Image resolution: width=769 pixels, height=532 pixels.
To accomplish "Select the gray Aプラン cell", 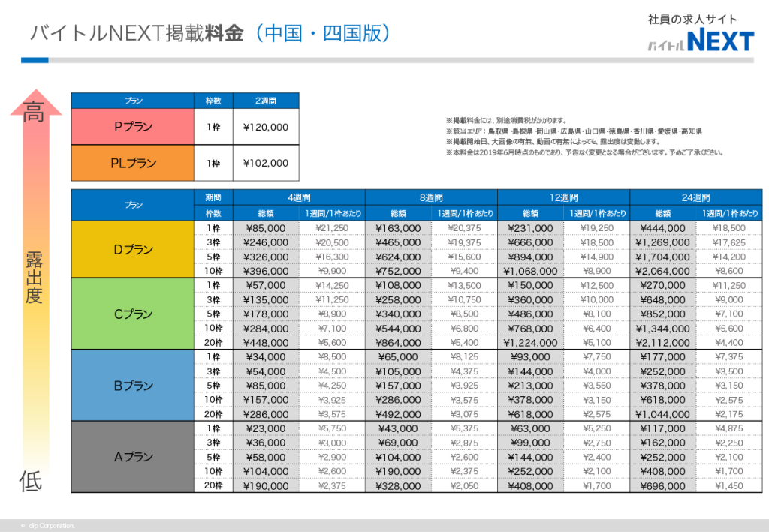I will (x=133, y=456).
